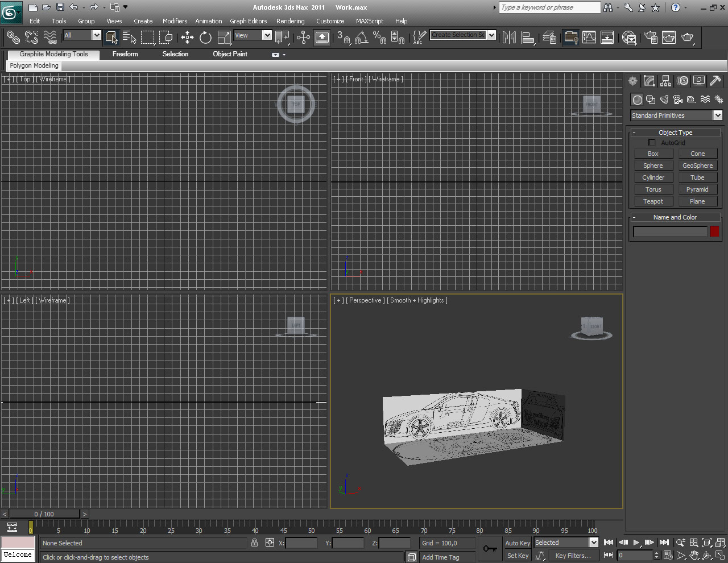Click the Sphere button in Object Type
The height and width of the screenshot is (563, 728).
click(x=653, y=165)
